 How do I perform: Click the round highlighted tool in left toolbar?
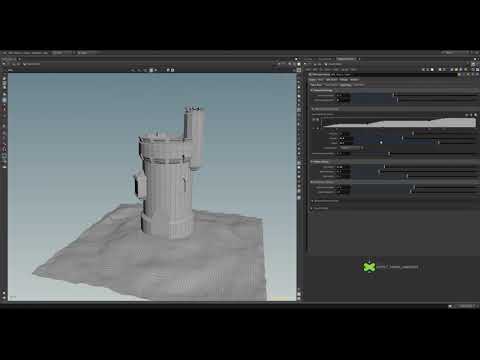click(4, 100)
